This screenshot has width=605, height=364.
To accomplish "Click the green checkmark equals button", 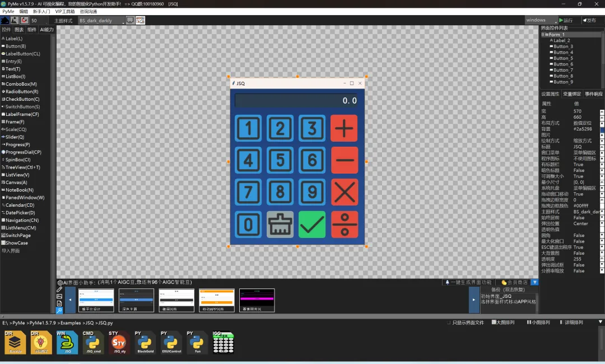I will pos(312,225).
